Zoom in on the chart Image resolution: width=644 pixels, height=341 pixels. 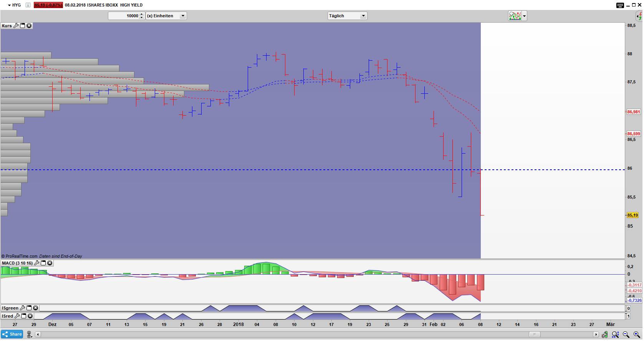tap(637, 334)
